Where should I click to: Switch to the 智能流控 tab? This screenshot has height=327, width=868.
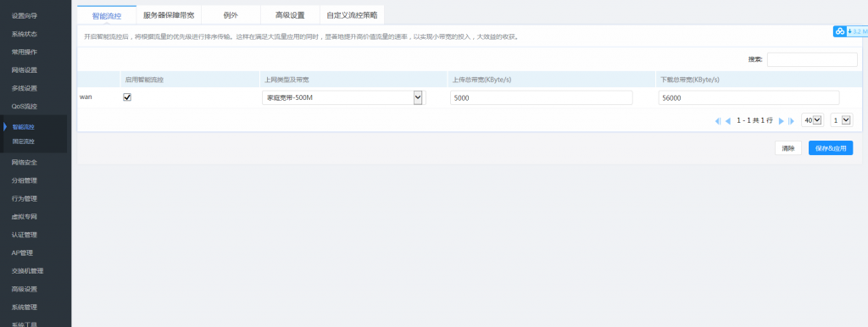point(106,15)
